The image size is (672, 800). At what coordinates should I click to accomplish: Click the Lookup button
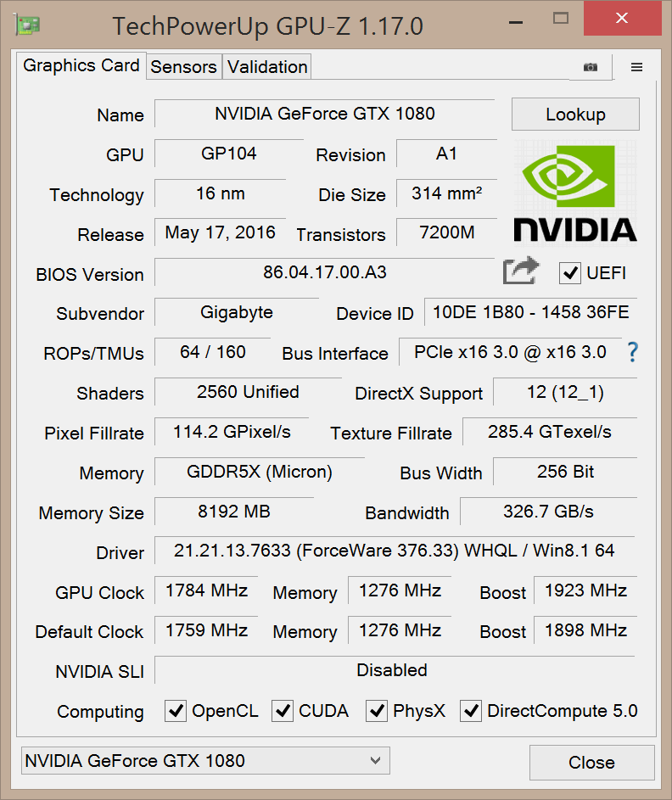coord(575,115)
